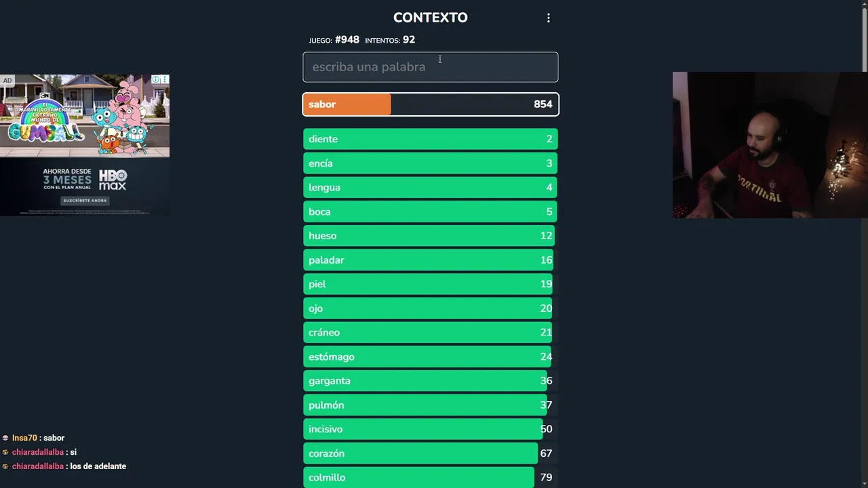The image size is (868, 488).
Task: Click the ad info icon
Action: [155, 80]
